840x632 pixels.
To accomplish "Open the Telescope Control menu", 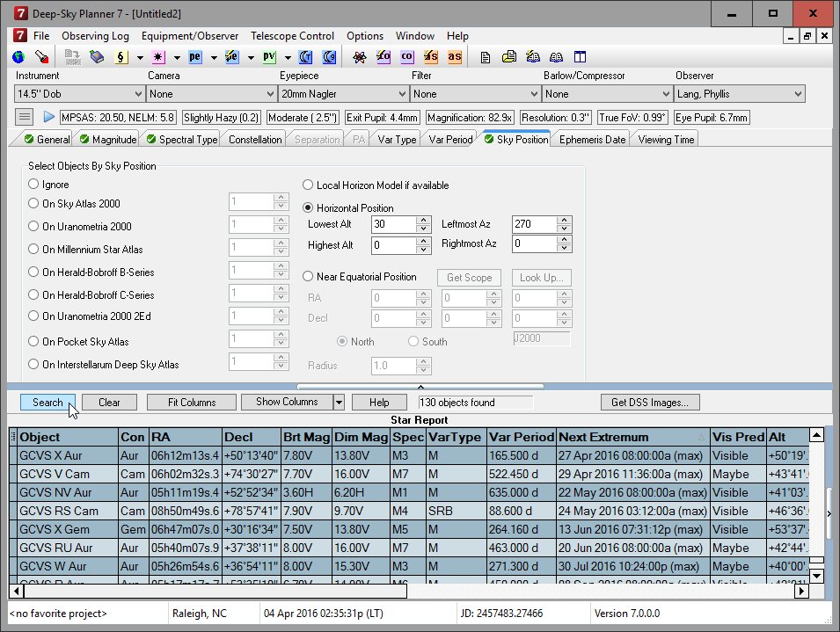I will [x=292, y=36].
